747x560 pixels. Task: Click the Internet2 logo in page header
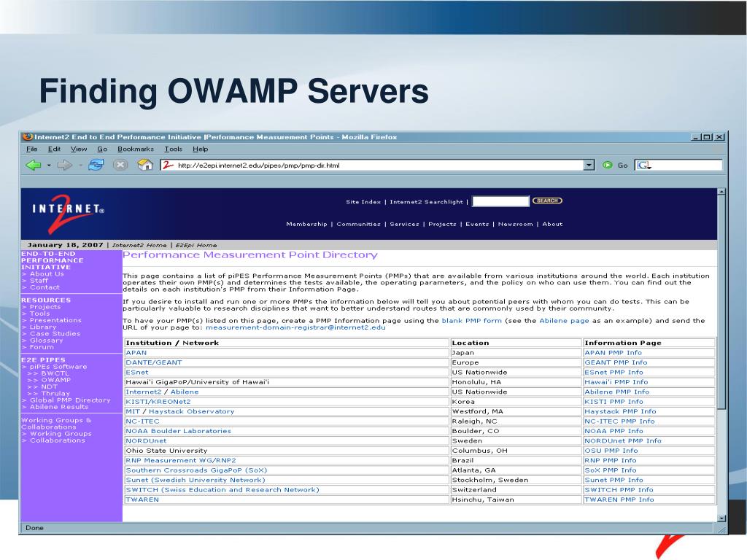pos(68,214)
